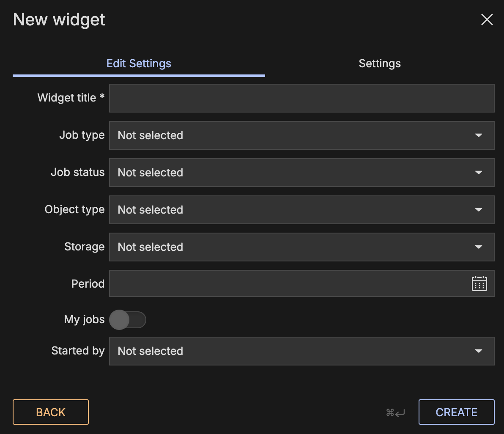
Task: Click the Period label text
Action: pos(88,284)
